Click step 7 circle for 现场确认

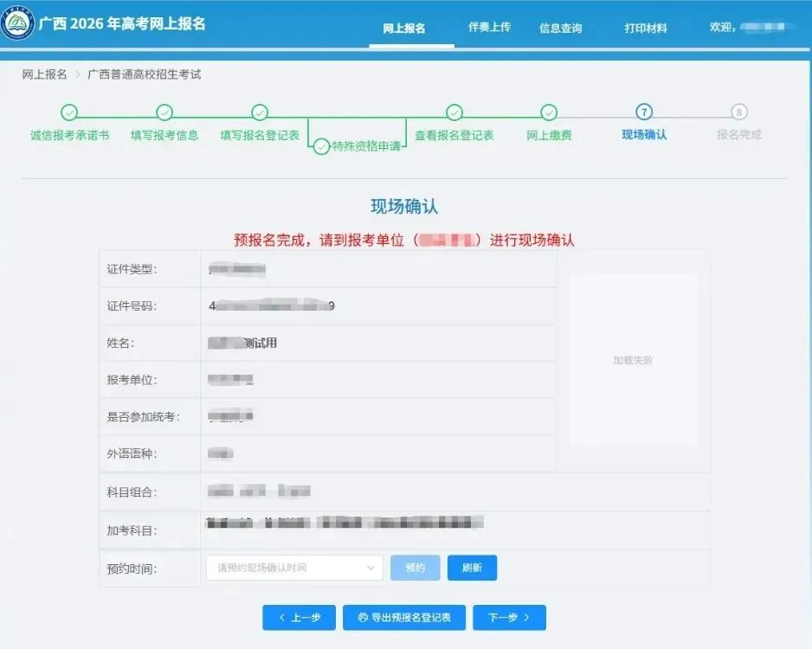pyautogui.click(x=644, y=112)
